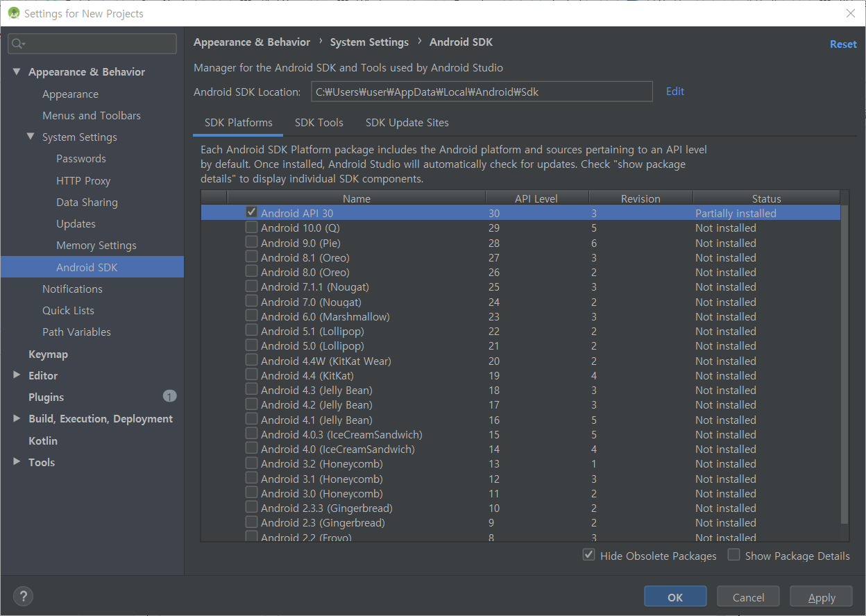Expand the Editor tree node arrow
Screen dimensions: 866x616
point(17,375)
